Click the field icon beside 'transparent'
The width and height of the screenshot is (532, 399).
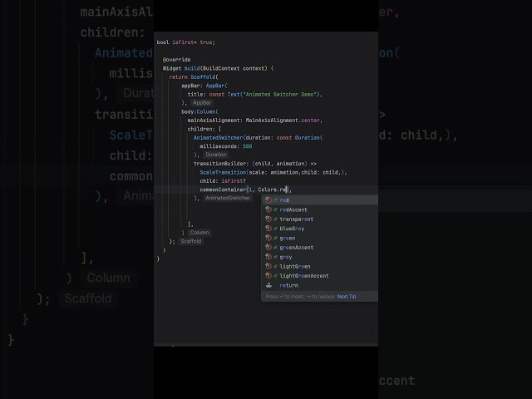[268, 219]
